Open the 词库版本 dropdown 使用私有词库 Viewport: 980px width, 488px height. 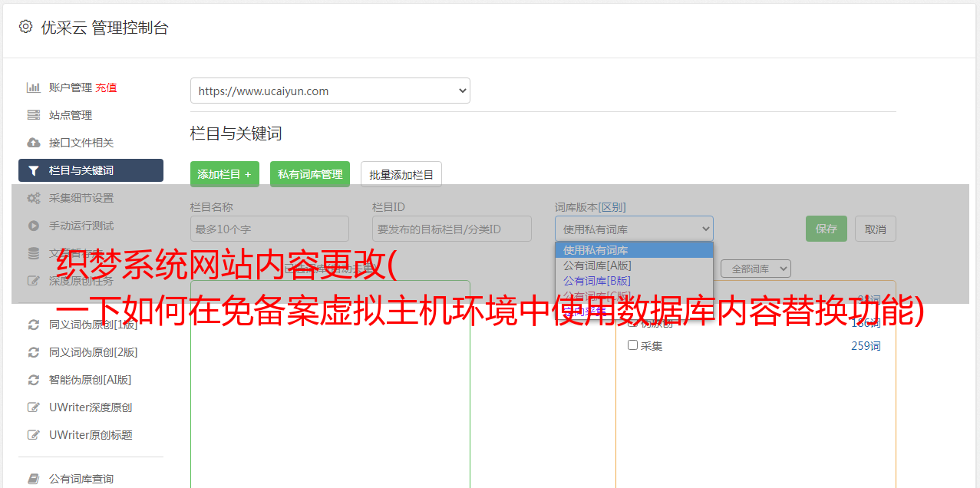point(634,229)
